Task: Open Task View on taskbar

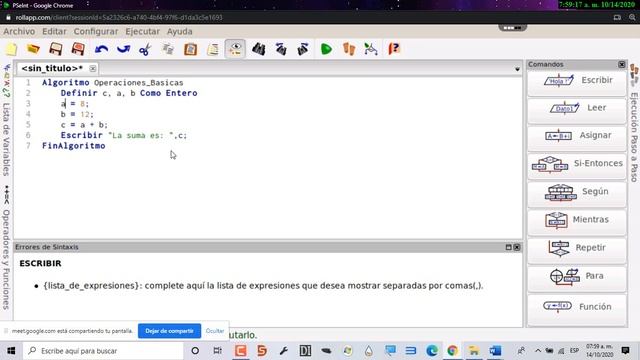Action: [218, 351]
